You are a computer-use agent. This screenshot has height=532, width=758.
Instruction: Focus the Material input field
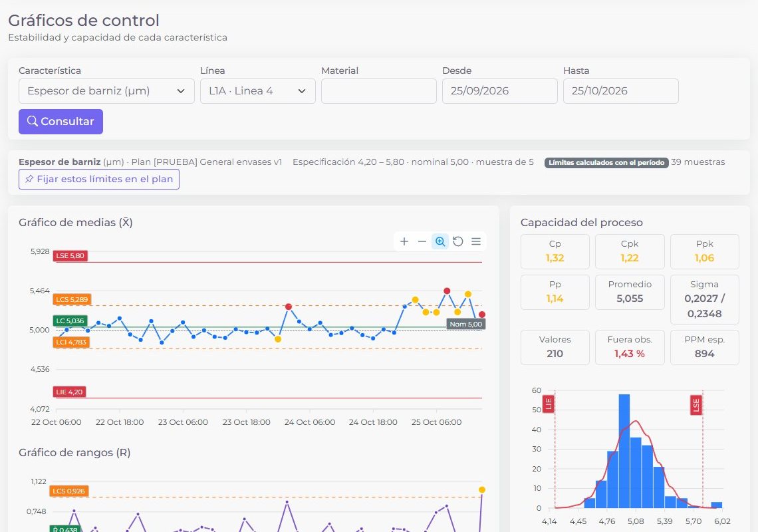(378, 91)
